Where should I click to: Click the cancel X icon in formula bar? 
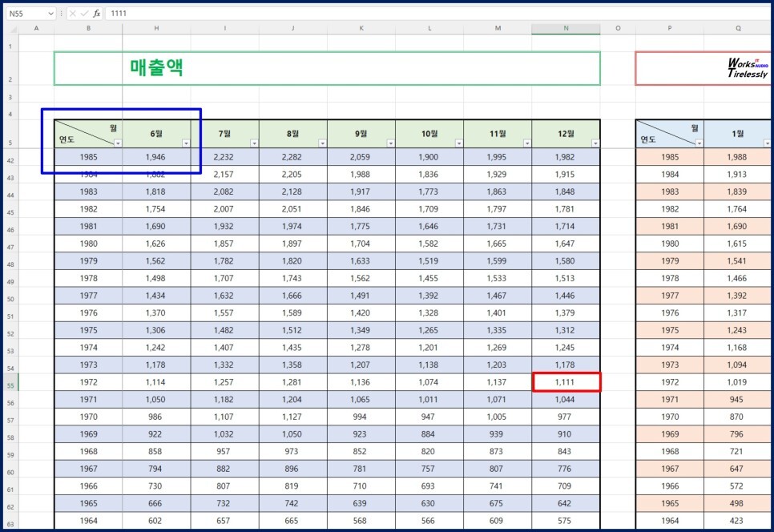(73, 14)
